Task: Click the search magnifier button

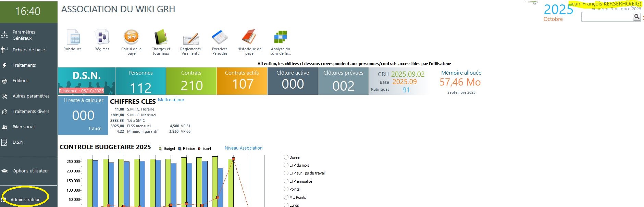Action: pos(636,16)
